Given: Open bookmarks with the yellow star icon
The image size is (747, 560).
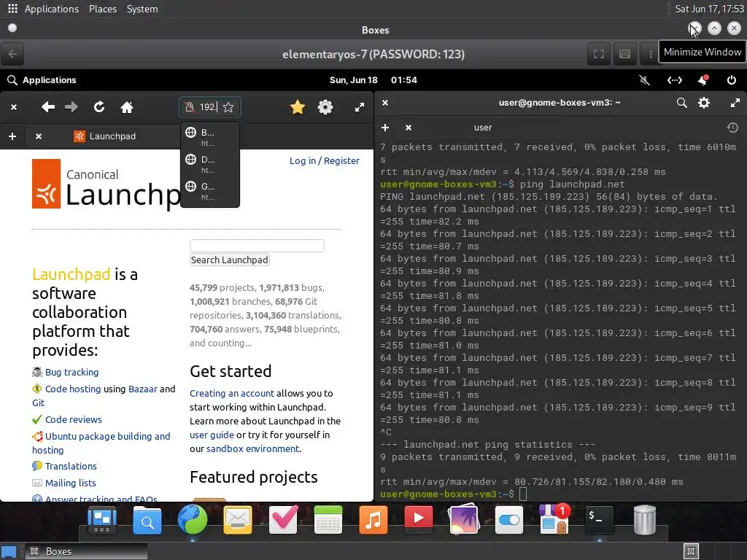Looking at the screenshot, I should (298, 107).
